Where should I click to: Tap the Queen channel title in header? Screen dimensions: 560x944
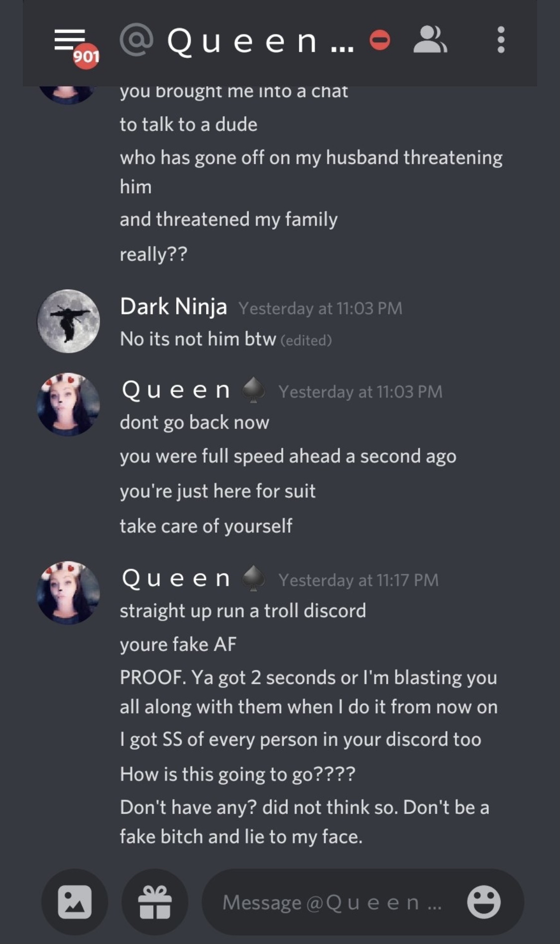(260, 41)
